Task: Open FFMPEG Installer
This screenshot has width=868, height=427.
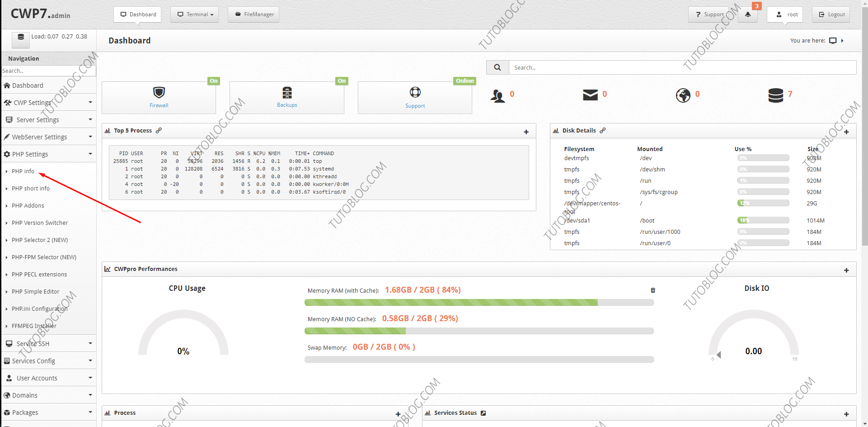Action: tap(34, 326)
